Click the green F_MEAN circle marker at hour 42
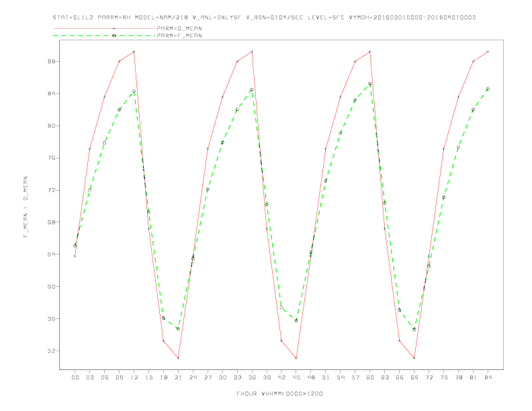The image size is (532, 411). pos(281,307)
